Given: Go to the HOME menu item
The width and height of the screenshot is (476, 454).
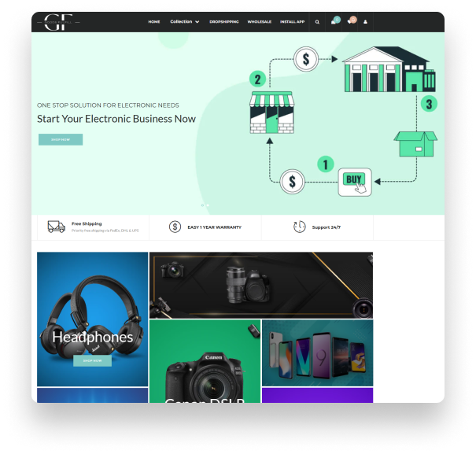Looking at the screenshot, I should click(x=154, y=22).
